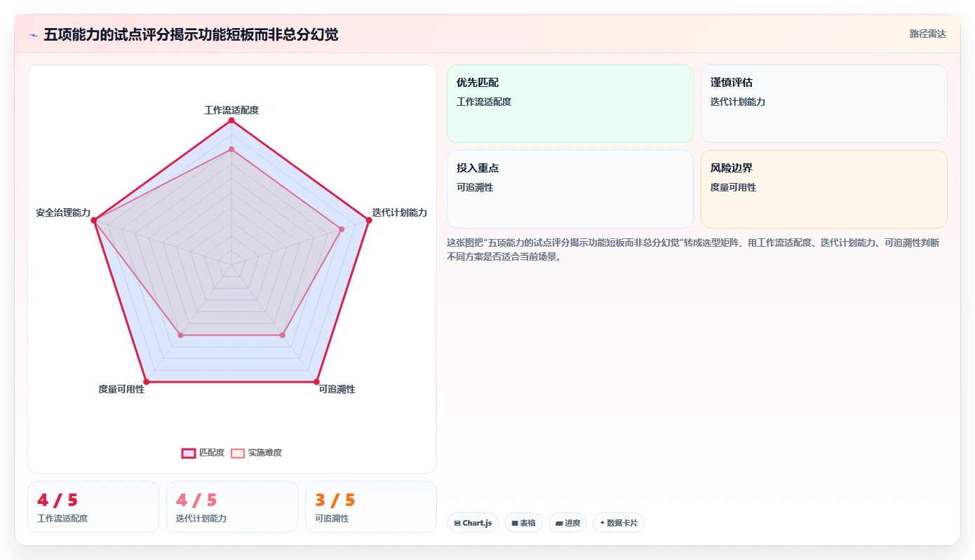
Task: Click the 匹配度 data point at 可追溯性
Action: pos(316,382)
